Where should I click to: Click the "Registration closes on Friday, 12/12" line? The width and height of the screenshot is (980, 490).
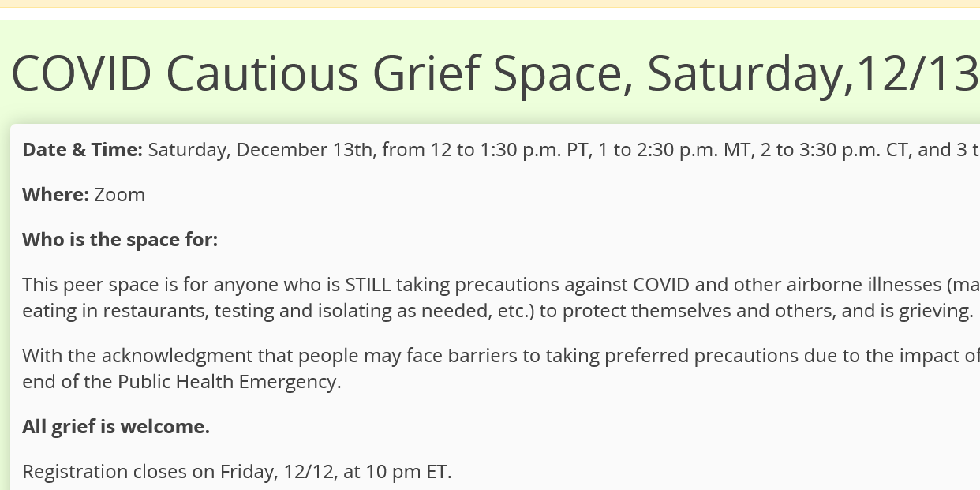[x=174, y=472]
